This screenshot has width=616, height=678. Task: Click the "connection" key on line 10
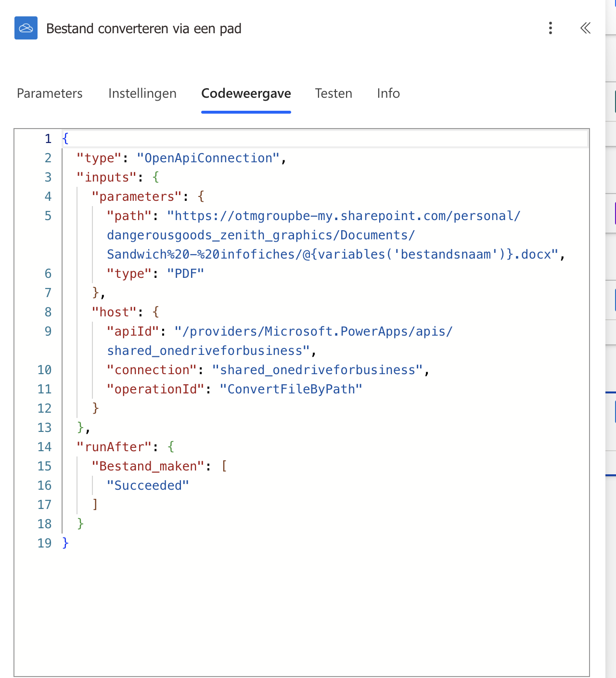152,370
